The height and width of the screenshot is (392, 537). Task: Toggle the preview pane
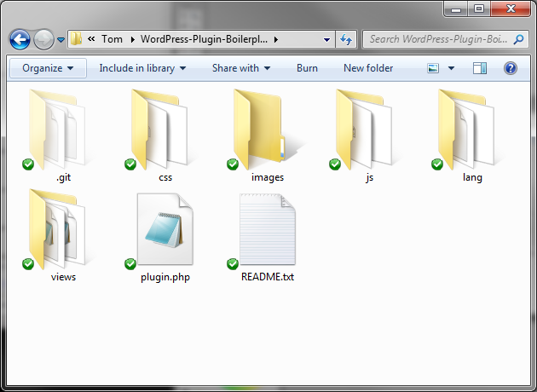(480, 68)
